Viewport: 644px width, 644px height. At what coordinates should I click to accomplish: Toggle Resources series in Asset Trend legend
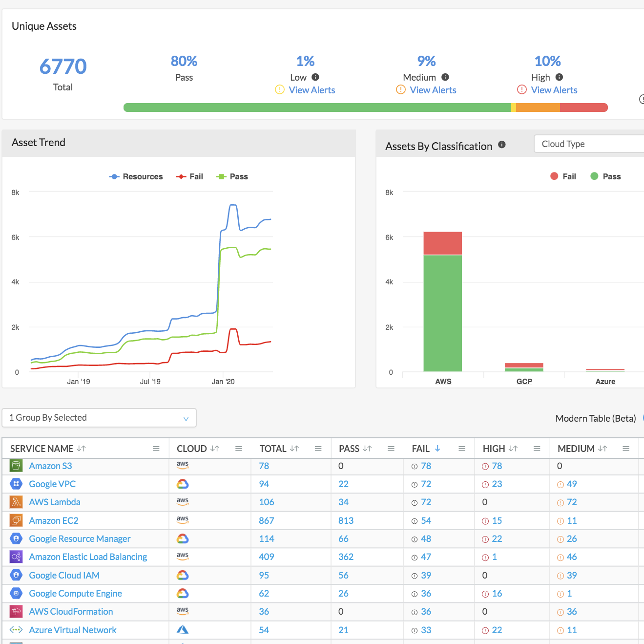tap(136, 176)
